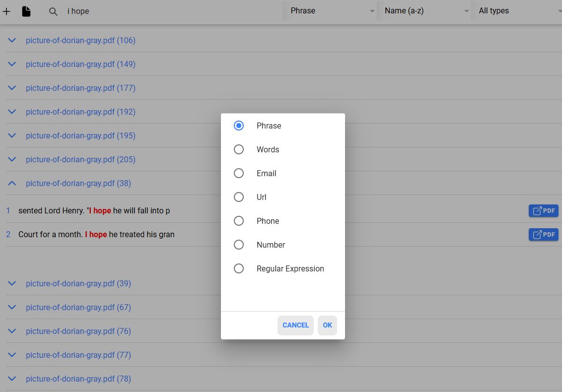
Task: Click the picture-of-dorian-gray.pdf (149) link
Action: pyautogui.click(x=80, y=64)
